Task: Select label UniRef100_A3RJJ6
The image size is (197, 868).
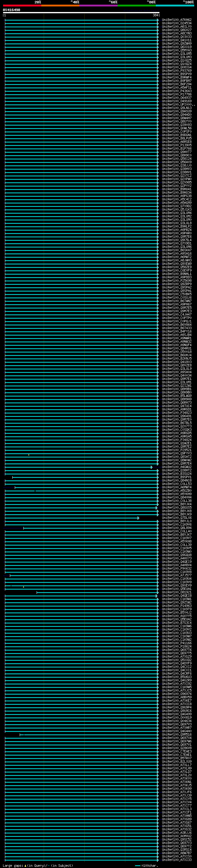Action: click(176, 833)
